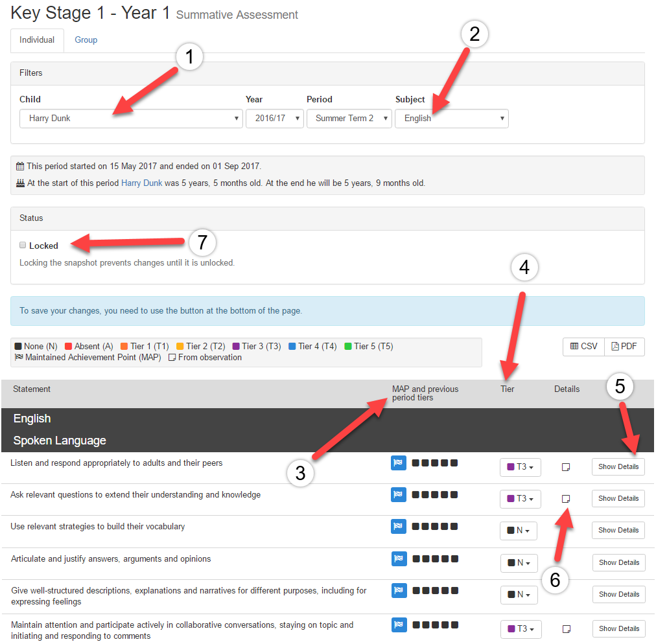
Task: Switch to the Individual tab
Action: [37, 40]
